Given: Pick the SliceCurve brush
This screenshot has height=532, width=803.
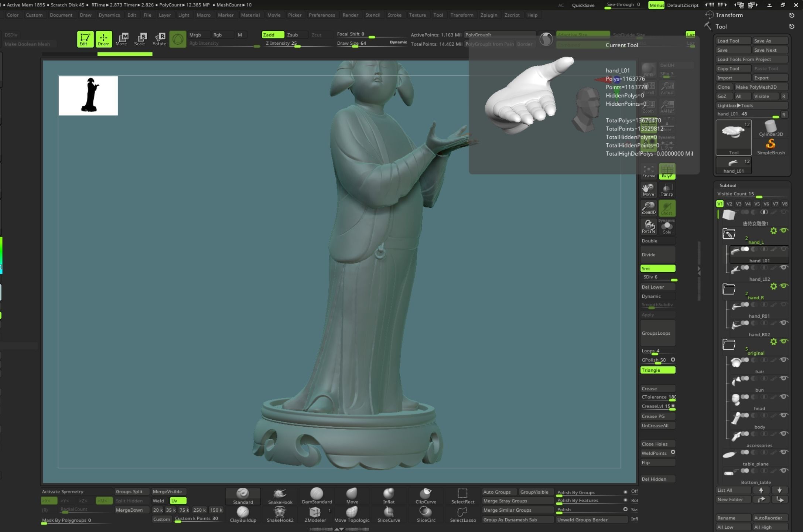Looking at the screenshot, I should (x=389, y=514).
